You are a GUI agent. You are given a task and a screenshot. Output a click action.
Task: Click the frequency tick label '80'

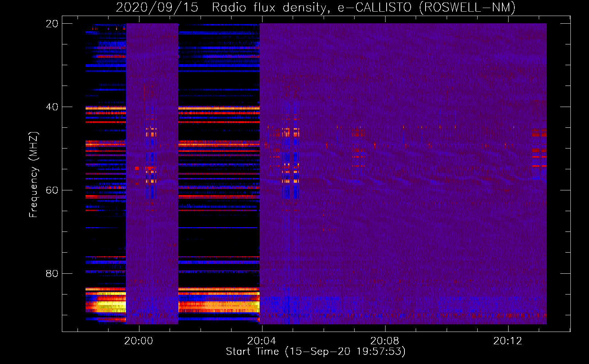click(52, 274)
